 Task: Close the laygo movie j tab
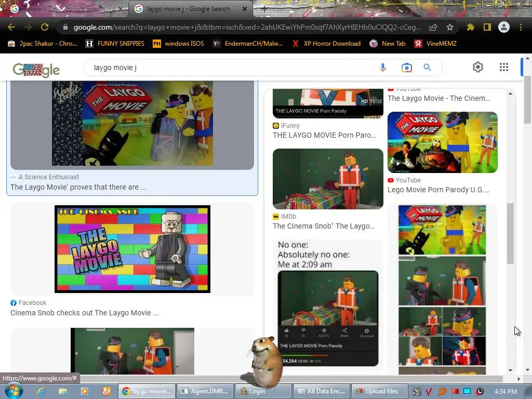245,9
